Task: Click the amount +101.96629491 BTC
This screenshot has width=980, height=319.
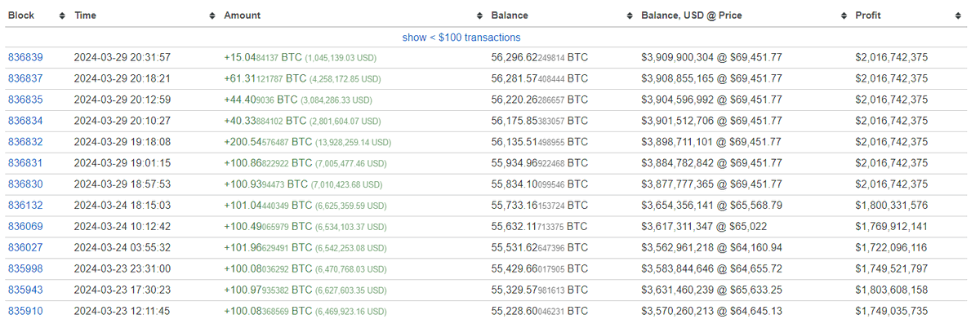Action: [x=268, y=248]
